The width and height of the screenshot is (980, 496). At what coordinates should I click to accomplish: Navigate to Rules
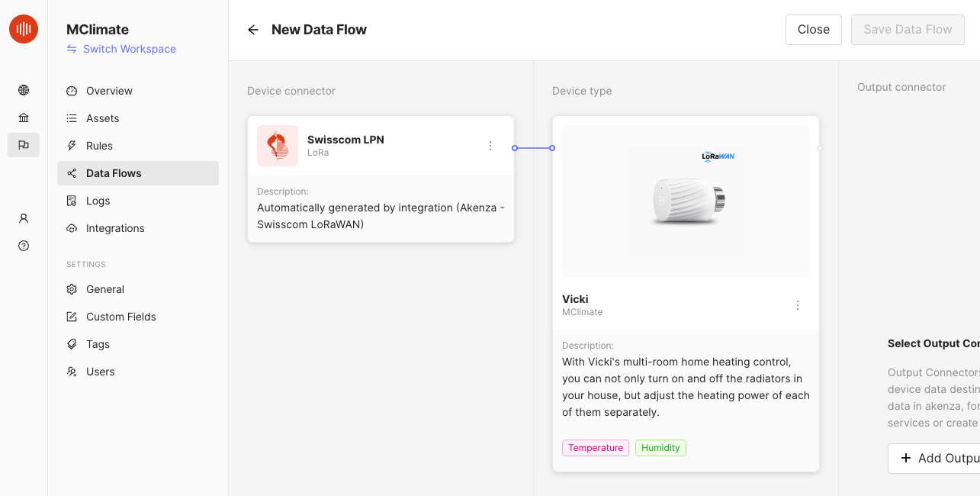[138, 146]
